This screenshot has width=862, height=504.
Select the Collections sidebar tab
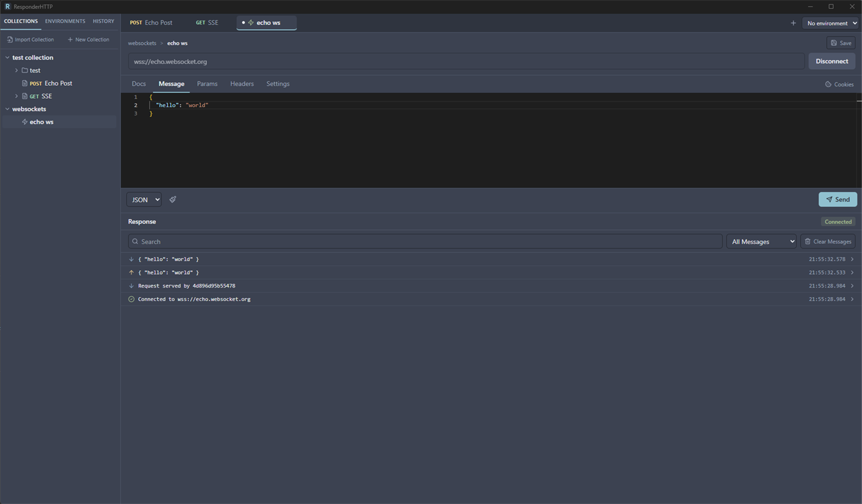coord(21,21)
